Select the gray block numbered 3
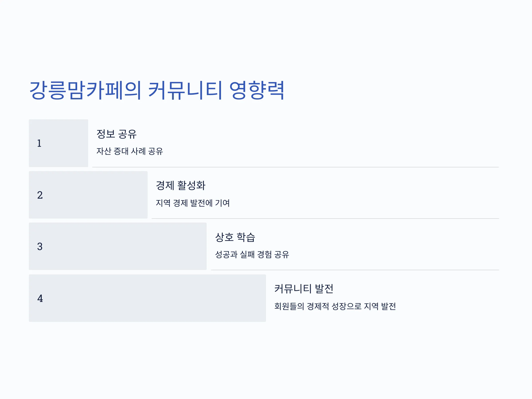The height and width of the screenshot is (399, 532). click(118, 246)
